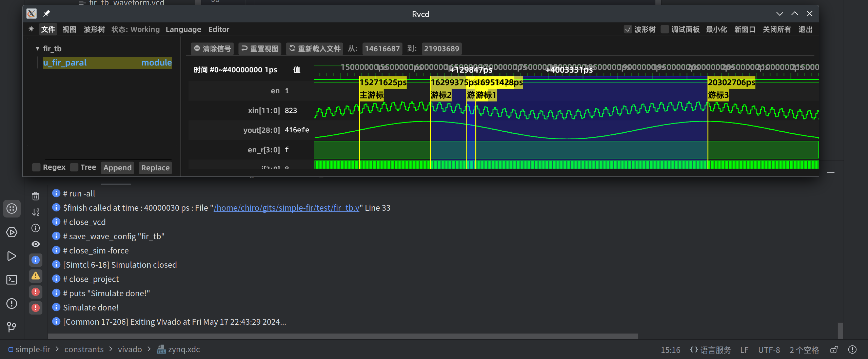Click the 游标2 cursor marker

pyautogui.click(x=441, y=95)
